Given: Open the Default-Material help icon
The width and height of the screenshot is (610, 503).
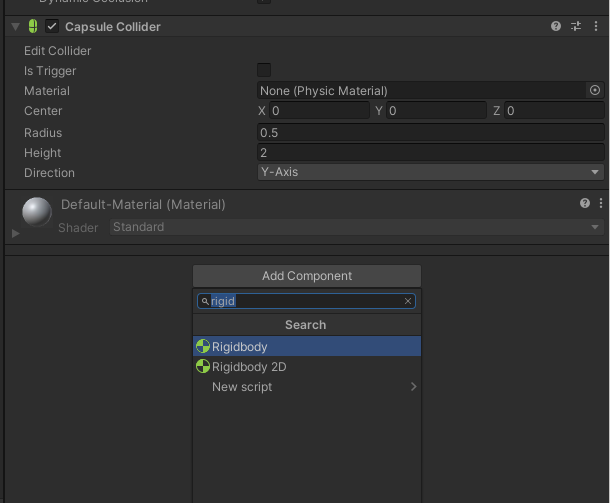Looking at the screenshot, I should (x=585, y=203).
